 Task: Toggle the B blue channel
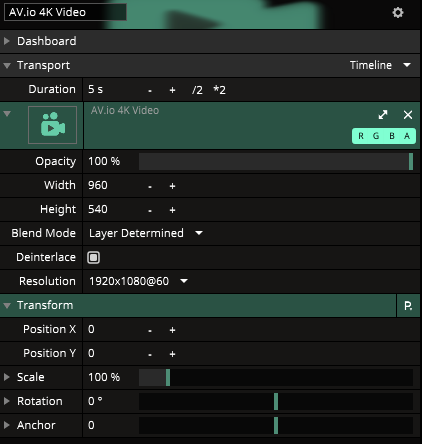(x=392, y=136)
